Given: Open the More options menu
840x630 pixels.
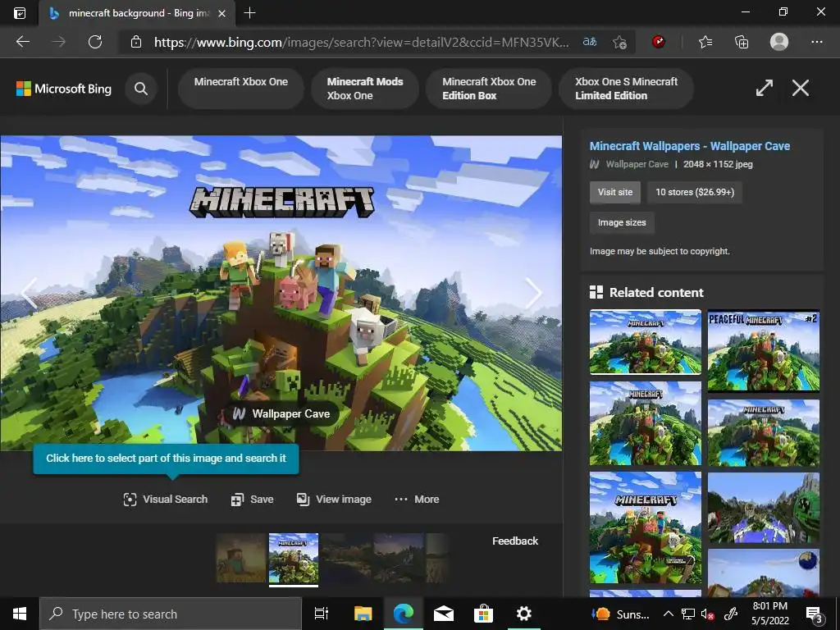Looking at the screenshot, I should 417,500.
